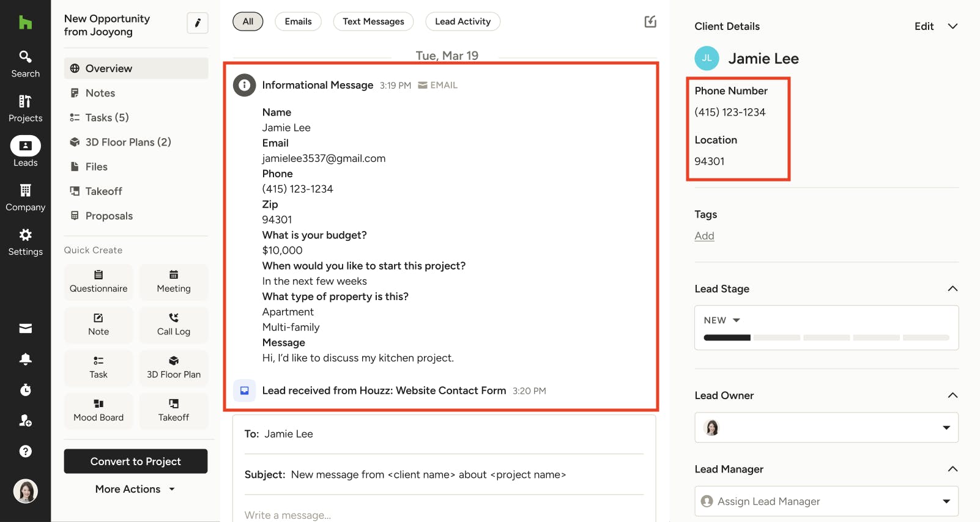Click the pencil edit icon beside opportunity title
Image resolution: width=980 pixels, height=522 pixels.
pyautogui.click(x=197, y=23)
